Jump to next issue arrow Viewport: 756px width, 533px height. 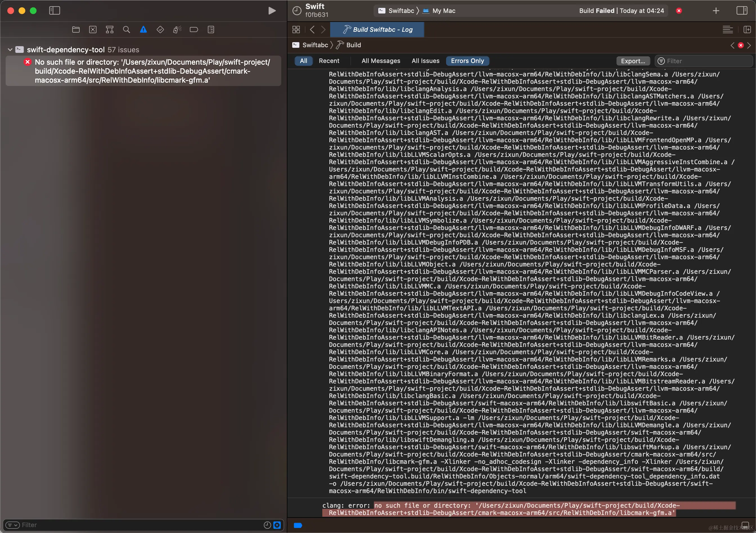pos(749,46)
